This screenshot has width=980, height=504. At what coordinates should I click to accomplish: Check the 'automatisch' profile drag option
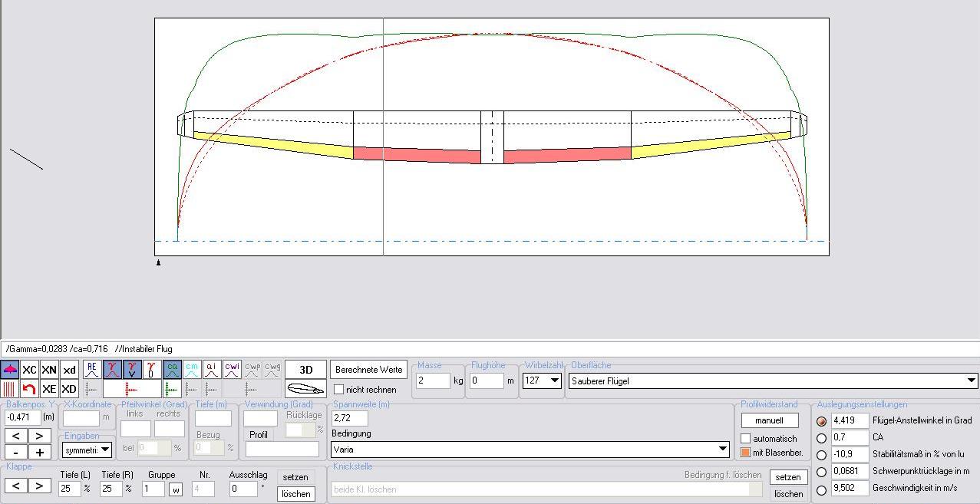(x=745, y=439)
